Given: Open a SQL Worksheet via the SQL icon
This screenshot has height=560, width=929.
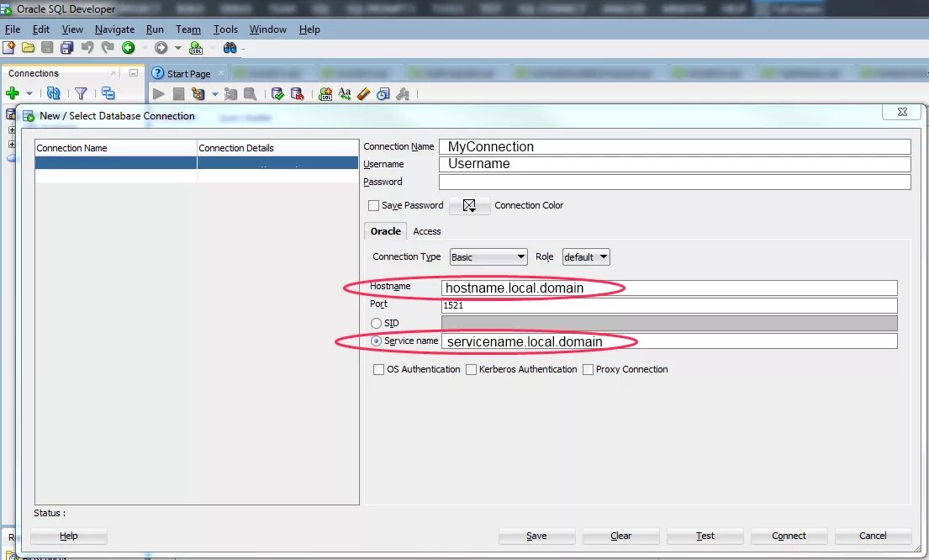Looking at the screenshot, I should [x=196, y=48].
